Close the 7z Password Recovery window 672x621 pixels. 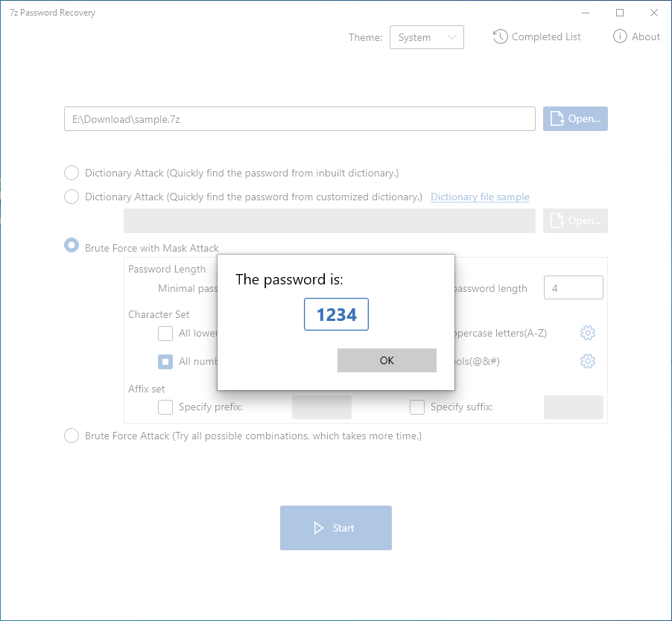coord(654,13)
